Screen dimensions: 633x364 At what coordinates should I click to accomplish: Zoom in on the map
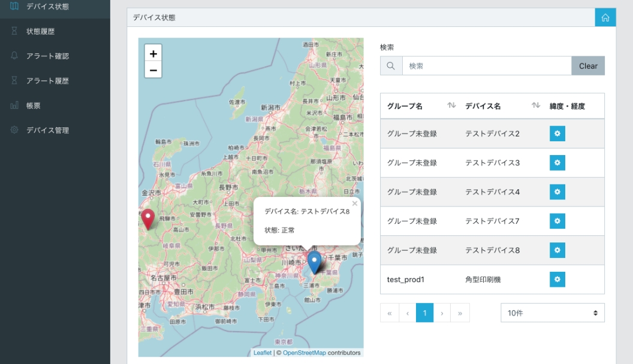click(x=153, y=54)
